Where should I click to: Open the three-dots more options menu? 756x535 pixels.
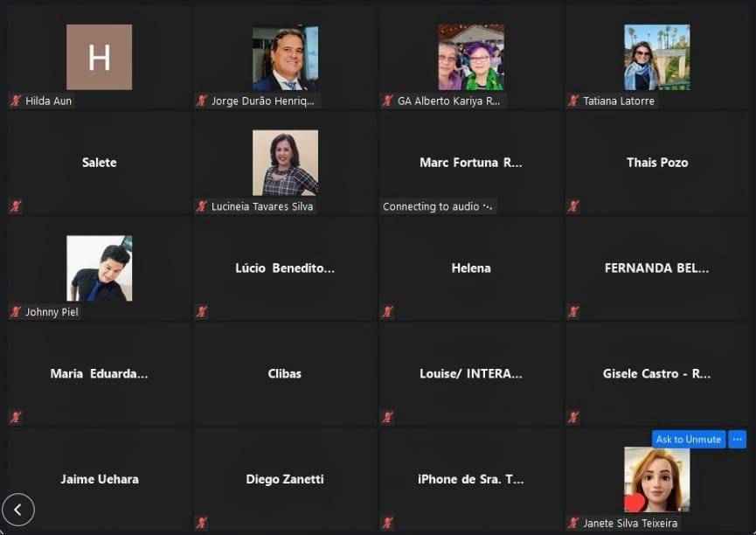pos(737,440)
